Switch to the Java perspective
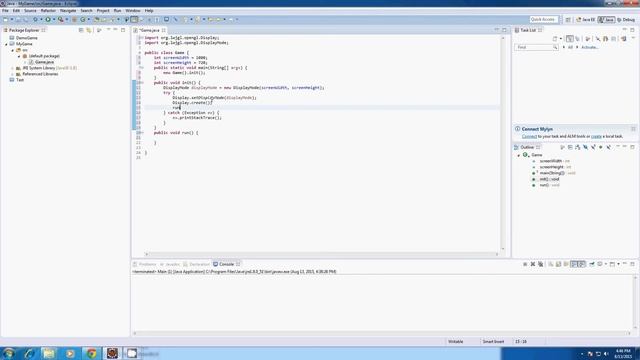 (607, 20)
